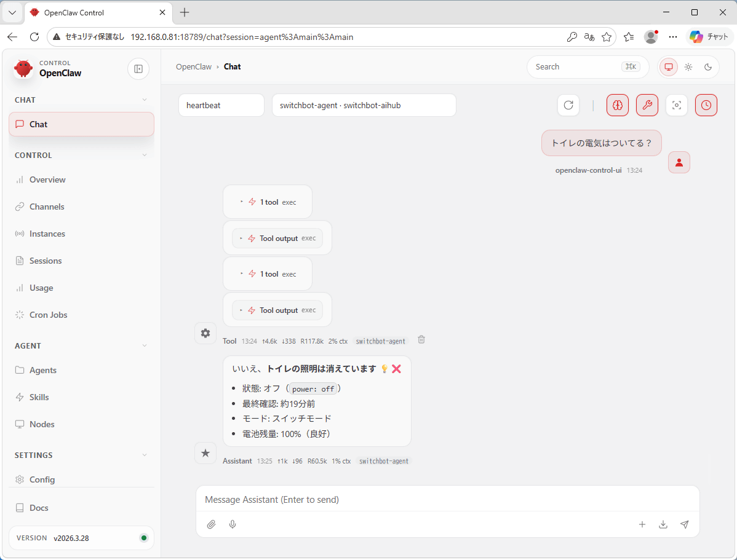The height and width of the screenshot is (560, 737).
Task: Expand the second '1 tool exec' card
Action: [268, 274]
